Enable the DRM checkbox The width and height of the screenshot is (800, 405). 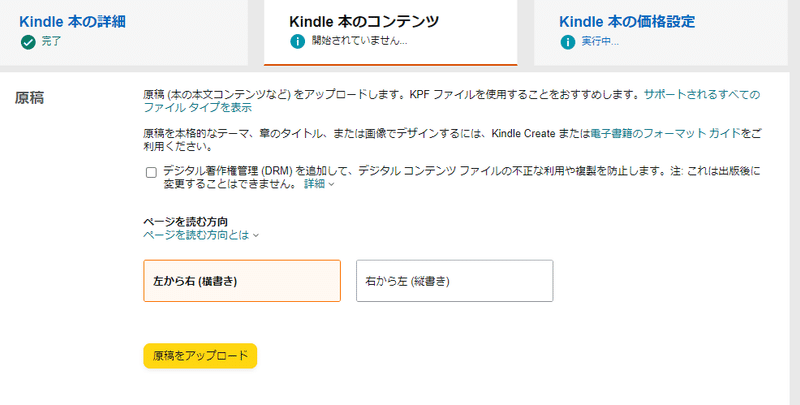[151, 172]
